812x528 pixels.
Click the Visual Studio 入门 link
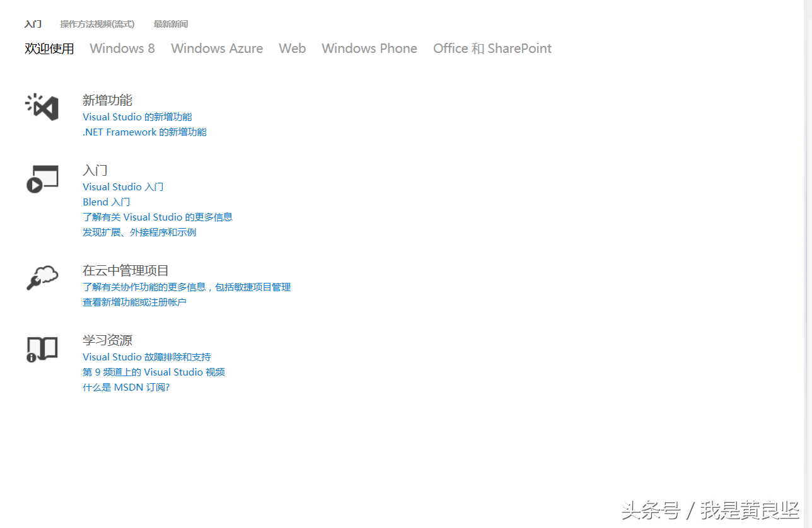coord(123,187)
